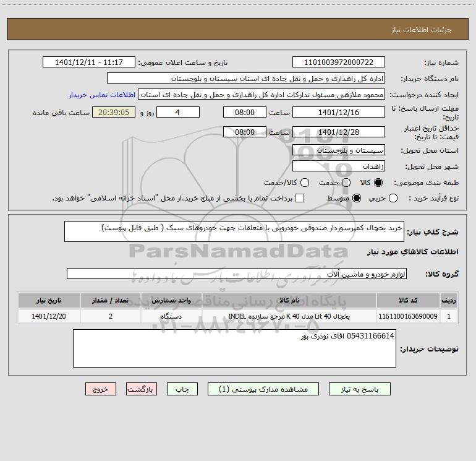Viewport: 476px width, 461px height.
Task: Select the کالا/خدمت radio button
Action: 305,183
